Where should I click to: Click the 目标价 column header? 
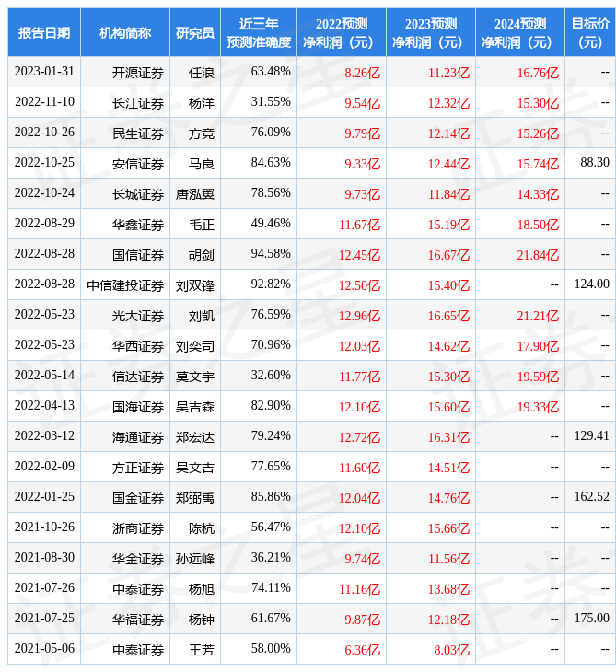point(590,32)
